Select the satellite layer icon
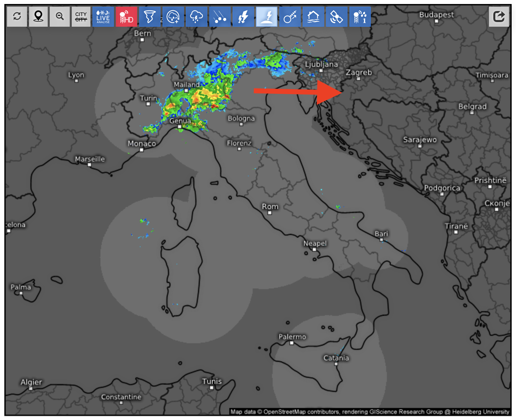This screenshot has width=516, height=420. click(x=337, y=16)
